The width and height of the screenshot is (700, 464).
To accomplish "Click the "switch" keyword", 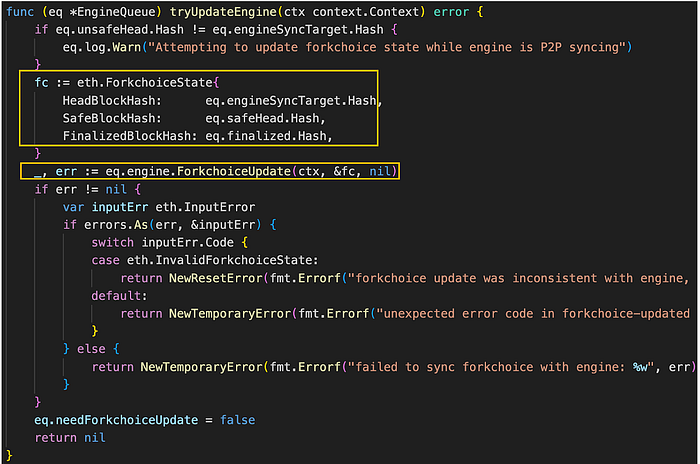I will click(112, 243).
